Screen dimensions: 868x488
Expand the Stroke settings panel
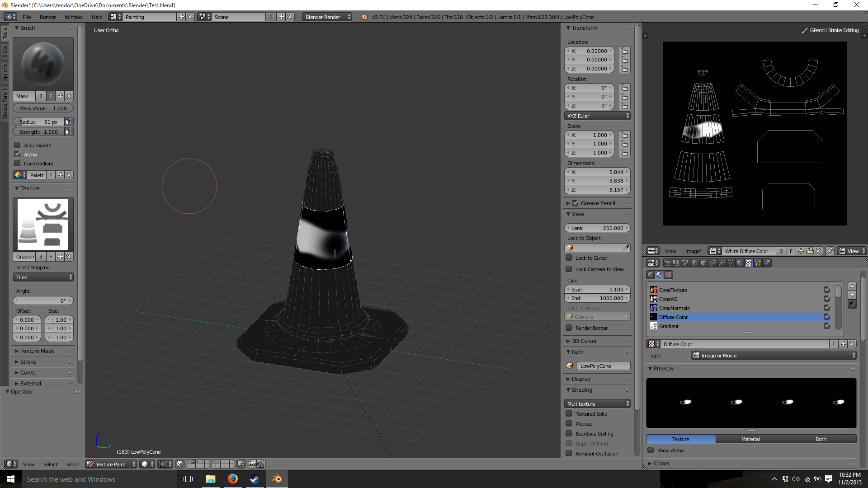click(x=28, y=361)
